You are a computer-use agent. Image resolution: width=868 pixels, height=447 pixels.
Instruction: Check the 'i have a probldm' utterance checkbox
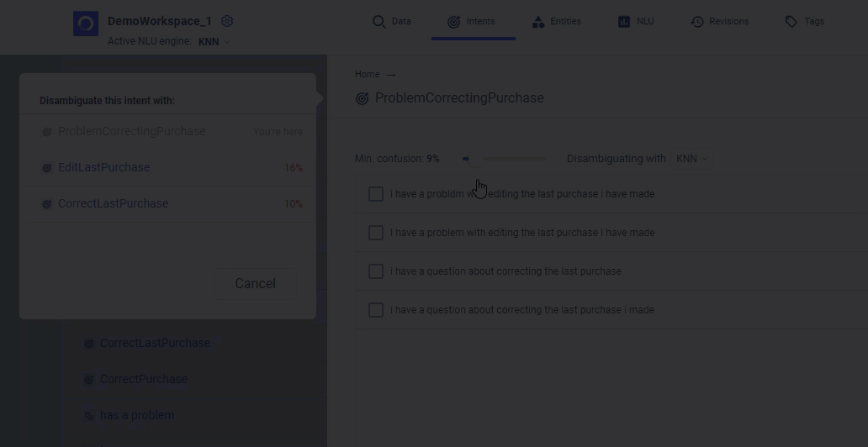coord(376,194)
